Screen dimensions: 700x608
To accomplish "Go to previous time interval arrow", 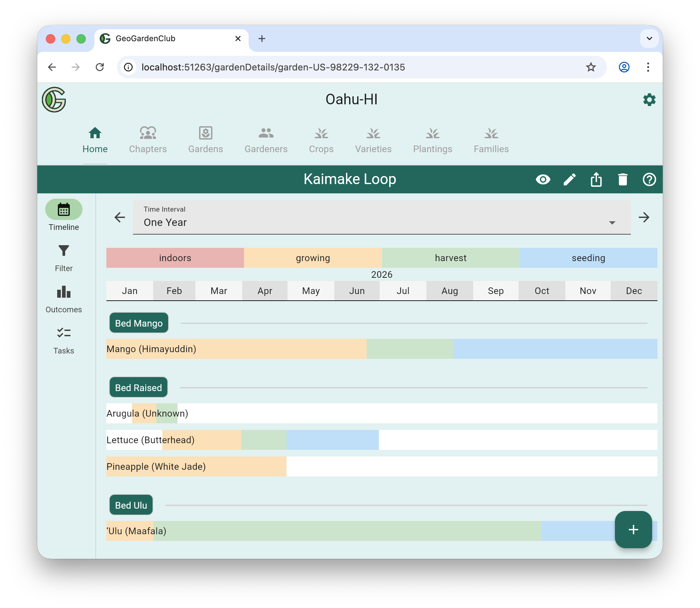I will 120,217.
